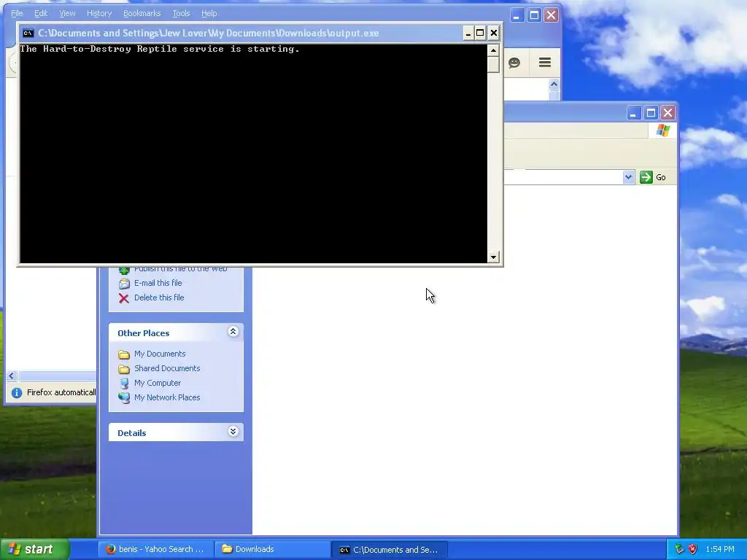This screenshot has width=747, height=560.
Task: Switch to Downloads folder taskbar item
Action: coord(271,549)
